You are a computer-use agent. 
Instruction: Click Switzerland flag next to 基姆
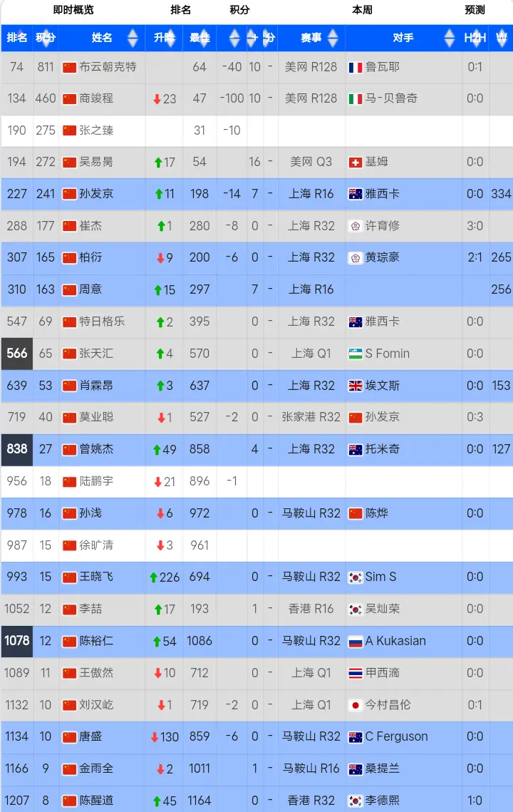pos(356,163)
